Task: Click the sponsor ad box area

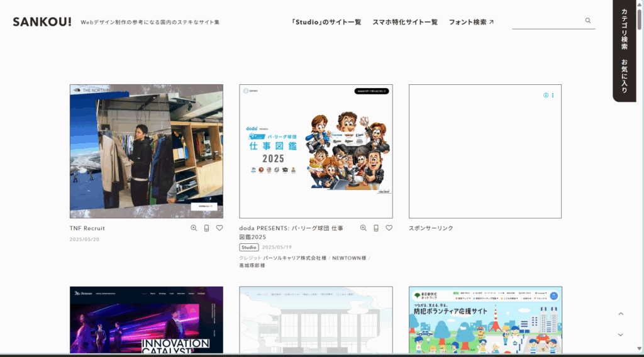Action: tap(485, 151)
